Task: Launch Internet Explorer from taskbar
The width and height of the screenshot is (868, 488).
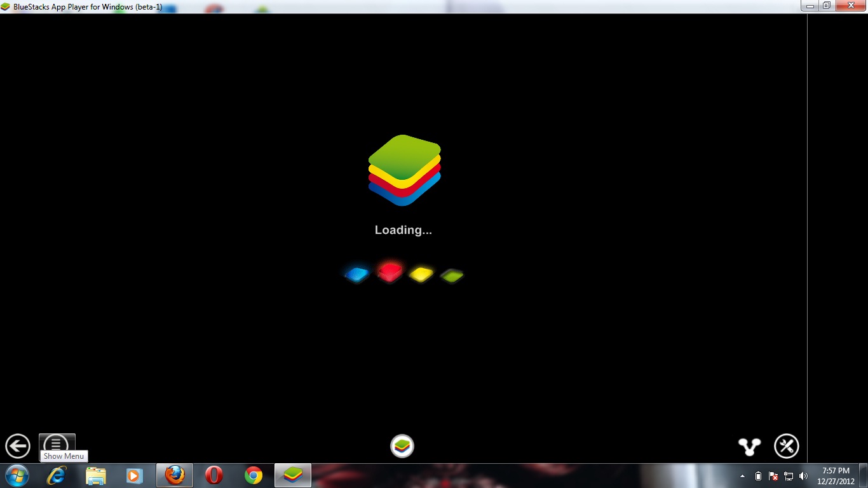Action: (x=57, y=475)
